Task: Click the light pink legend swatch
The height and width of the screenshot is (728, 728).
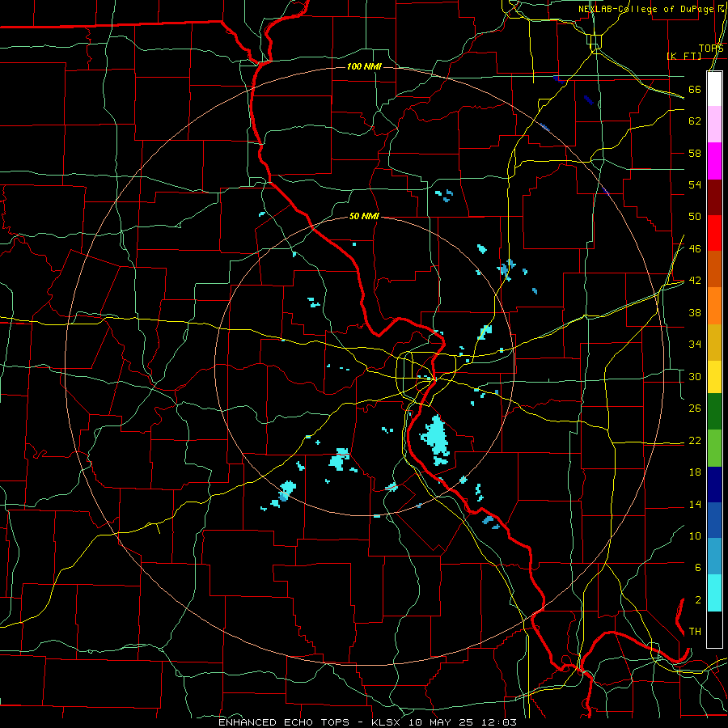Action: (714, 125)
